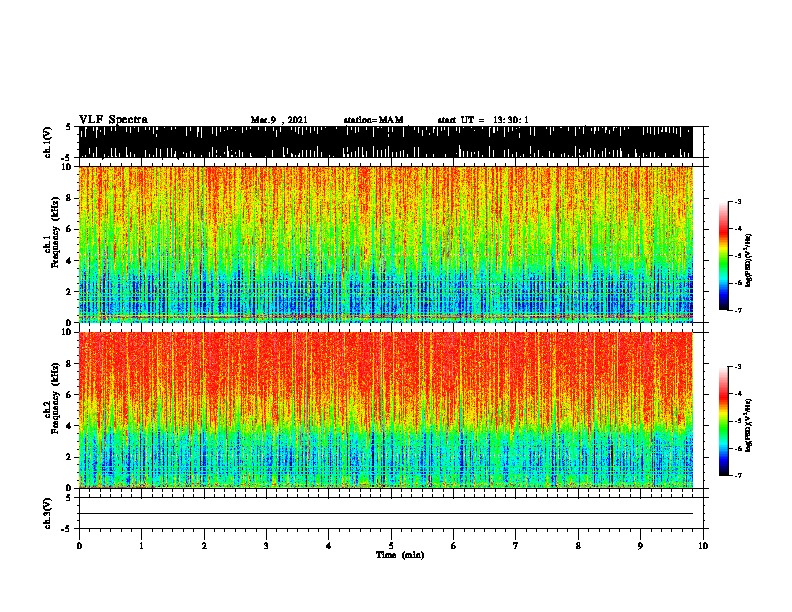The height and width of the screenshot is (612, 792).
Task: Click time axis tick label "1"
Action: [141, 546]
